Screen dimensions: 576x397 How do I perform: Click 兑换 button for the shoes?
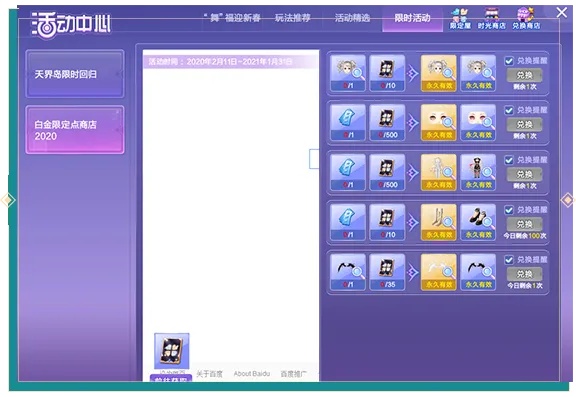(524, 224)
